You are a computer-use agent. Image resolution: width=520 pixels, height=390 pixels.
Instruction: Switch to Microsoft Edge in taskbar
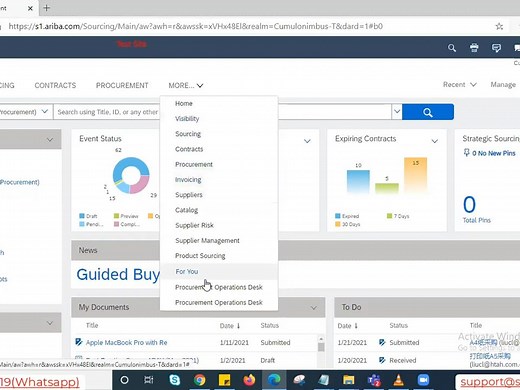click(274, 380)
